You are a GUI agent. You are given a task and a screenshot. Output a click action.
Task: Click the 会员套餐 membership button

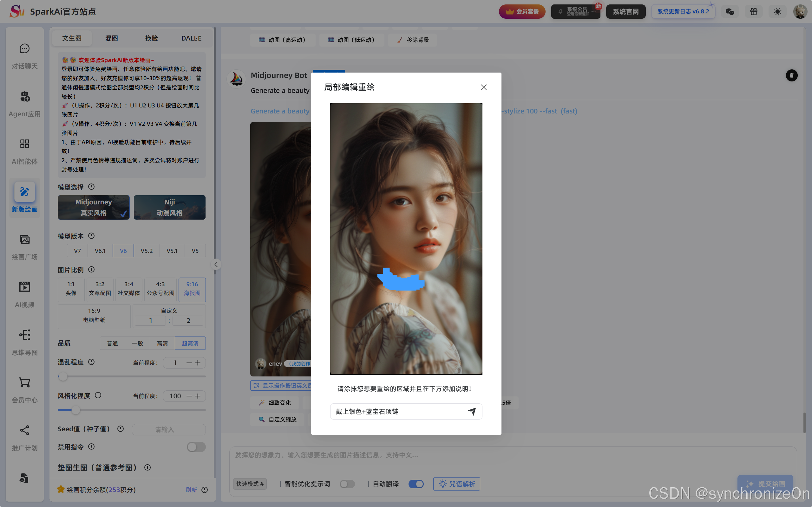[522, 12]
